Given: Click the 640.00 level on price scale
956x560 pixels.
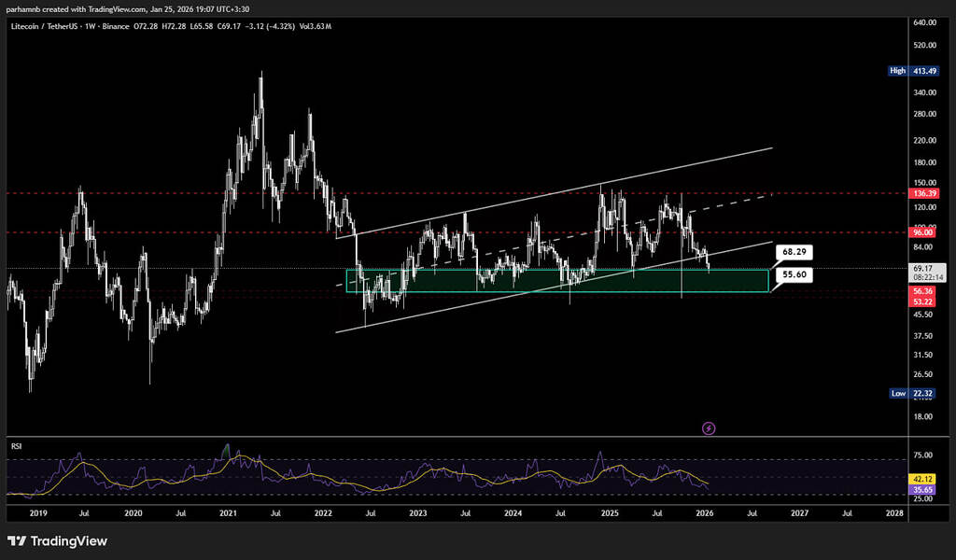Looking at the screenshot, I should pyautogui.click(x=922, y=22).
